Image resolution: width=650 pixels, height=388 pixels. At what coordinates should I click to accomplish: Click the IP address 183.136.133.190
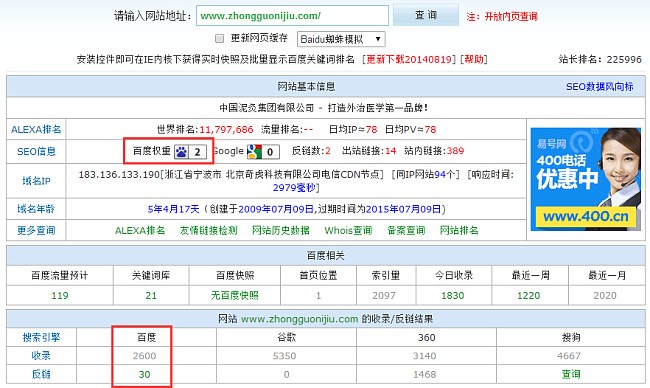point(119,175)
